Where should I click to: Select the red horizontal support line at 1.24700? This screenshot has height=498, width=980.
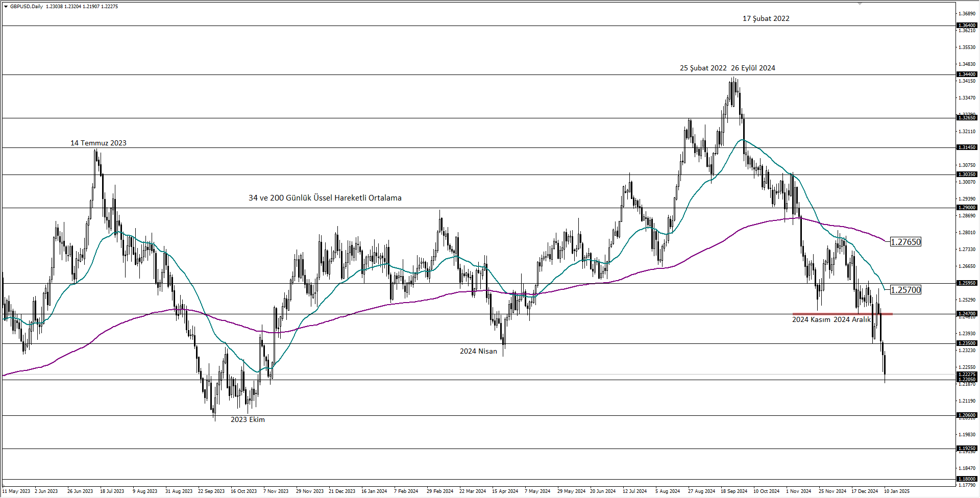(x=842, y=314)
